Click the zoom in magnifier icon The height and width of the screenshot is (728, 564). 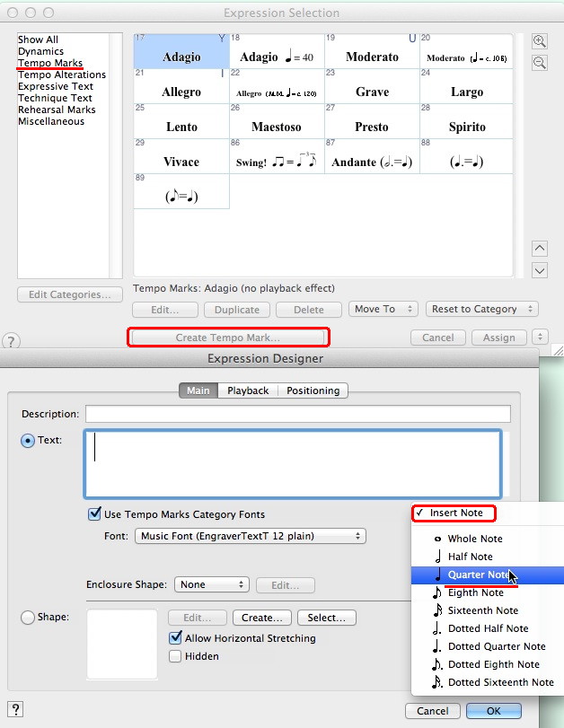(540, 41)
